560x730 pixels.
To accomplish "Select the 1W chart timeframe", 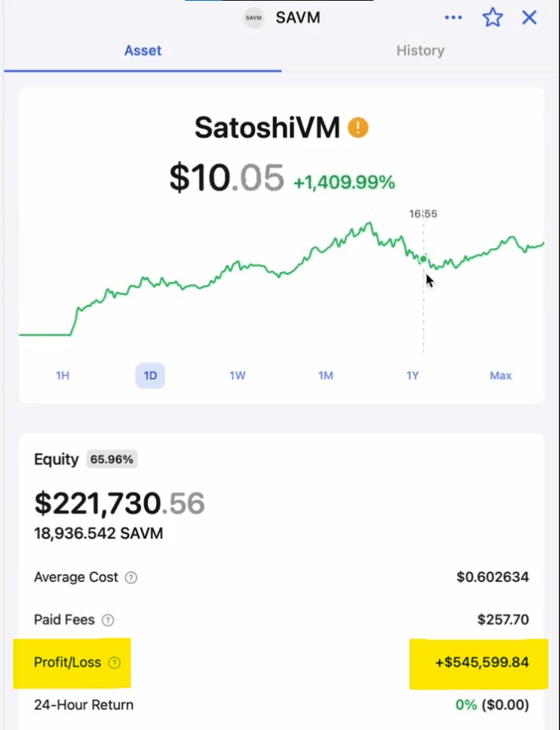I will pos(237,375).
